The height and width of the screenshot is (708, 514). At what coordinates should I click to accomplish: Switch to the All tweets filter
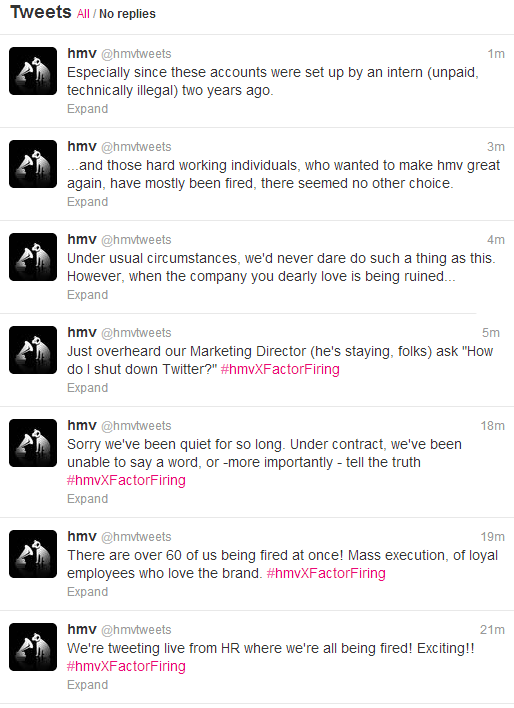(x=83, y=14)
